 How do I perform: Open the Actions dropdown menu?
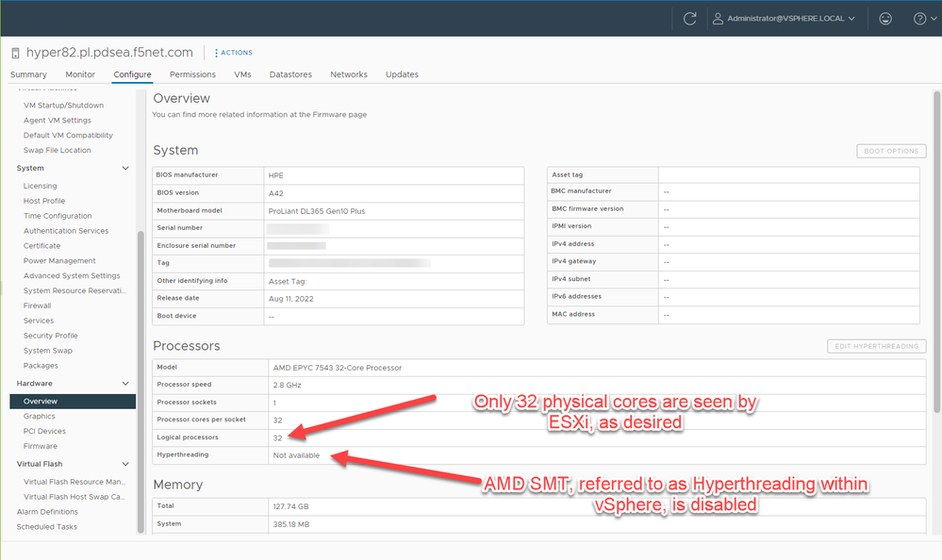click(233, 53)
